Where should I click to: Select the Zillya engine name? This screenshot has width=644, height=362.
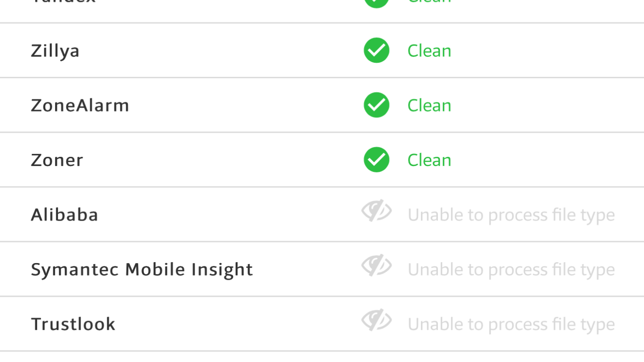point(55,51)
